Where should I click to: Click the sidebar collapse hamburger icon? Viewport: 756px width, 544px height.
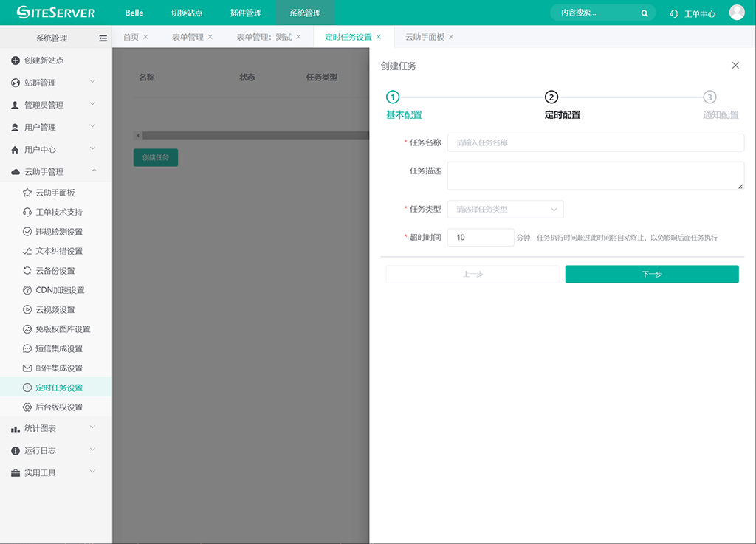pyautogui.click(x=103, y=38)
